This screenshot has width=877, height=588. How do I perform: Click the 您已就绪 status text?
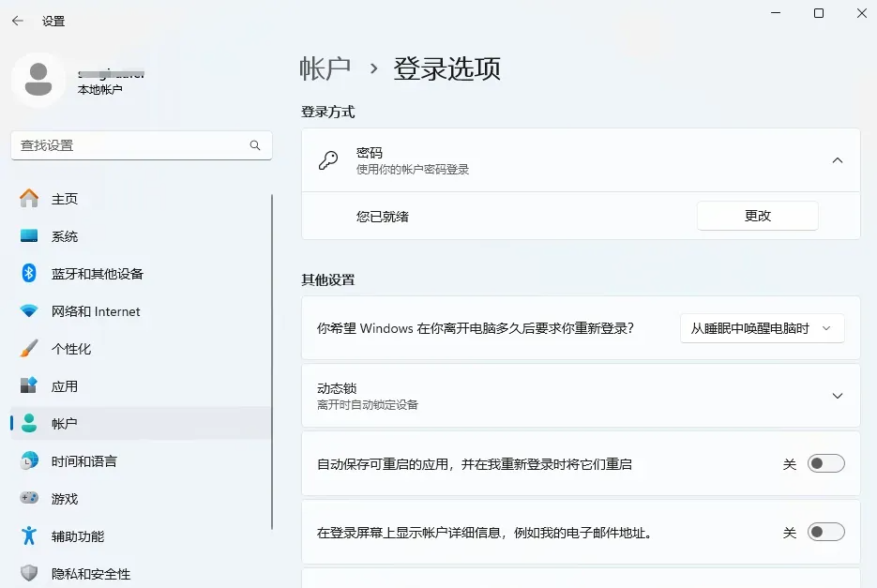[x=383, y=217]
